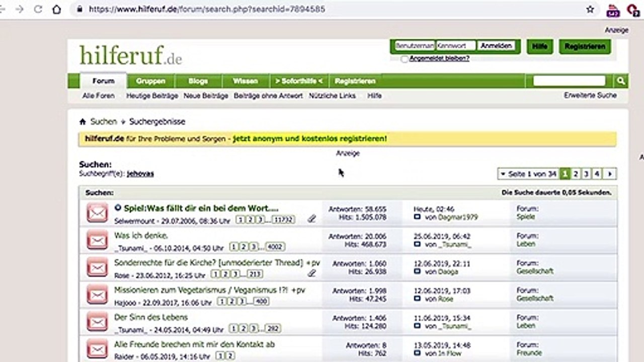Jump to last post by In Flow
The height and width of the screenshot is (362, 644).
[x=417, y=353]
